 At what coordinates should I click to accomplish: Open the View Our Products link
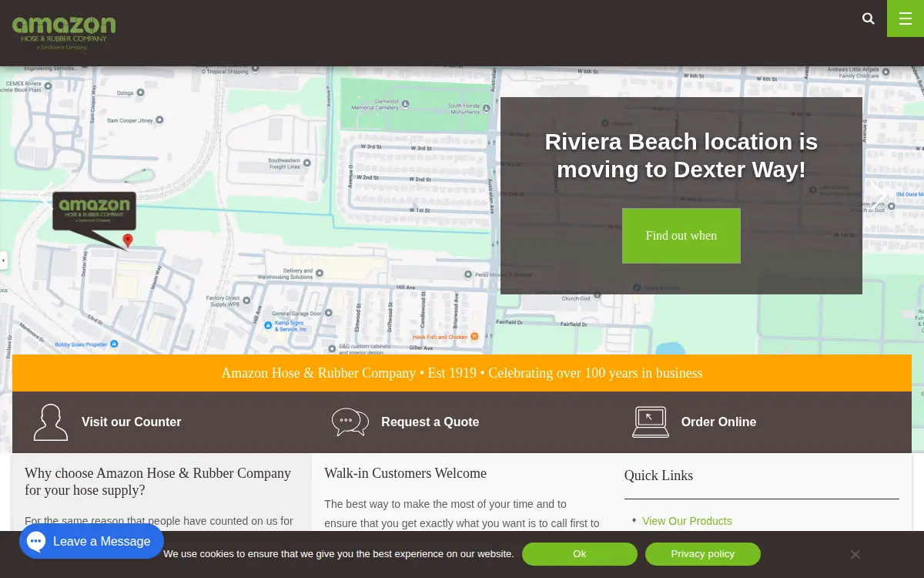coord(687,521)
